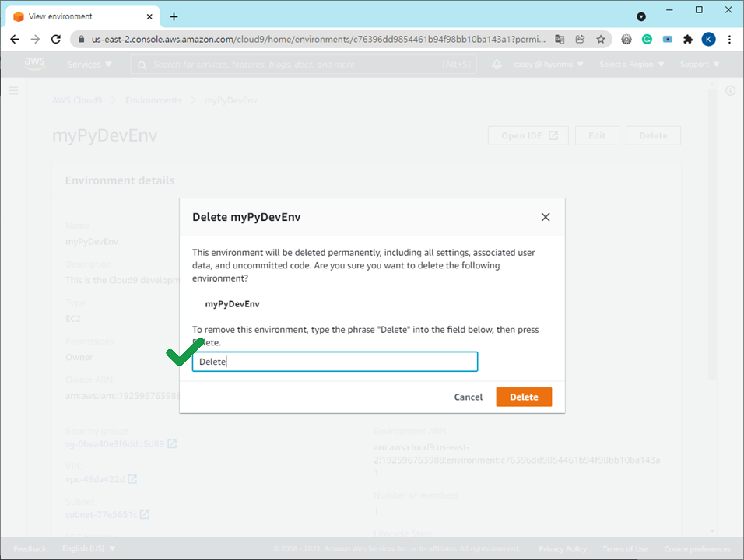Click the share page icon

point(580,40)
